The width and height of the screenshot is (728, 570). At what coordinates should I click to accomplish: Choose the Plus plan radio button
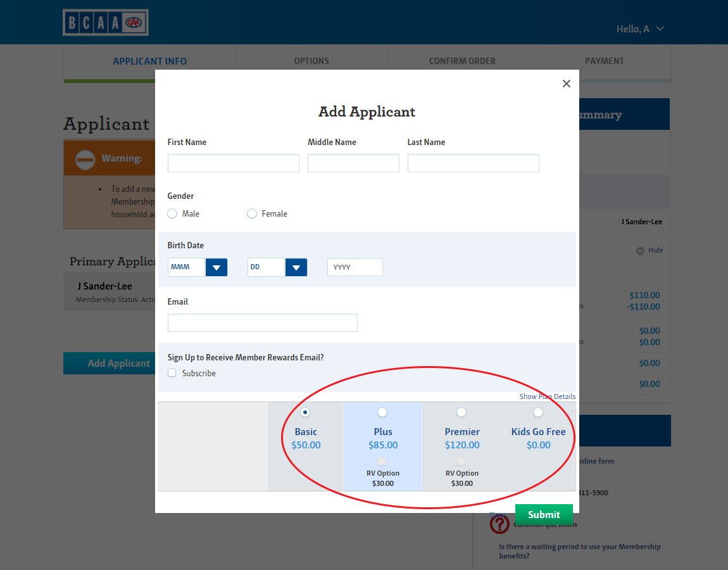coord(382,412)
